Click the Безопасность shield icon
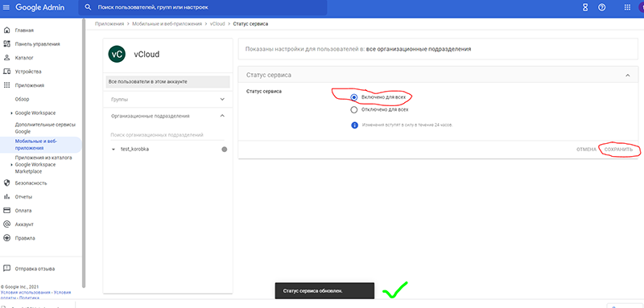 click(x=6, y=183)
